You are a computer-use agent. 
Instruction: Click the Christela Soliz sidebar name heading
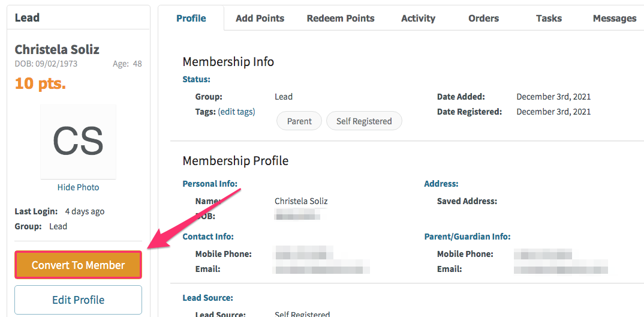(x=57, y=50)
